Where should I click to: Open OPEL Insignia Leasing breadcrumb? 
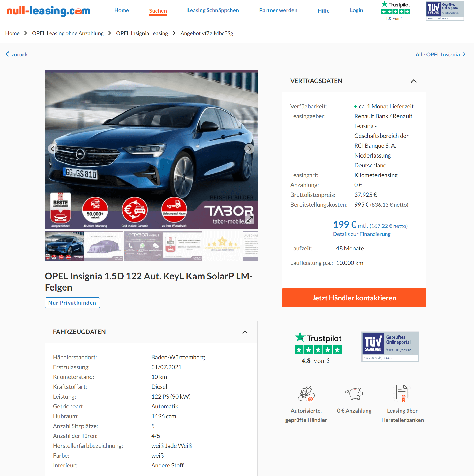[x=142, y=33]
